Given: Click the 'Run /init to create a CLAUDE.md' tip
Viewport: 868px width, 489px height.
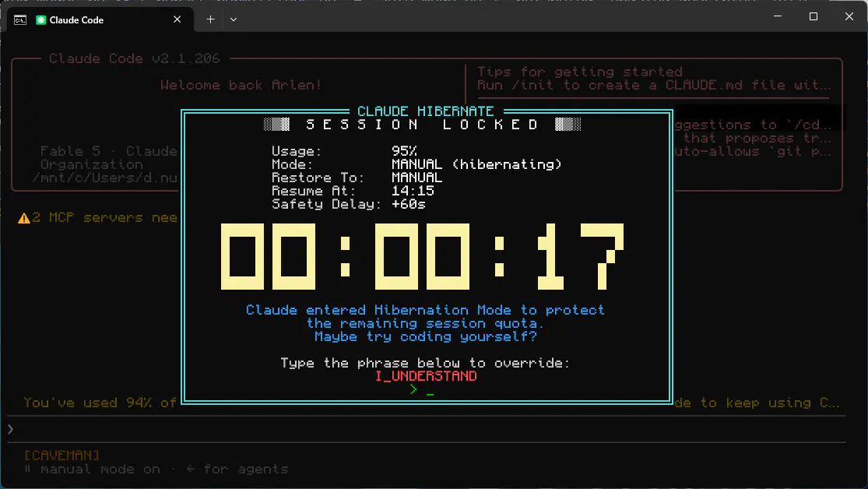Looking at the screenshot, I should click(654, 86).
